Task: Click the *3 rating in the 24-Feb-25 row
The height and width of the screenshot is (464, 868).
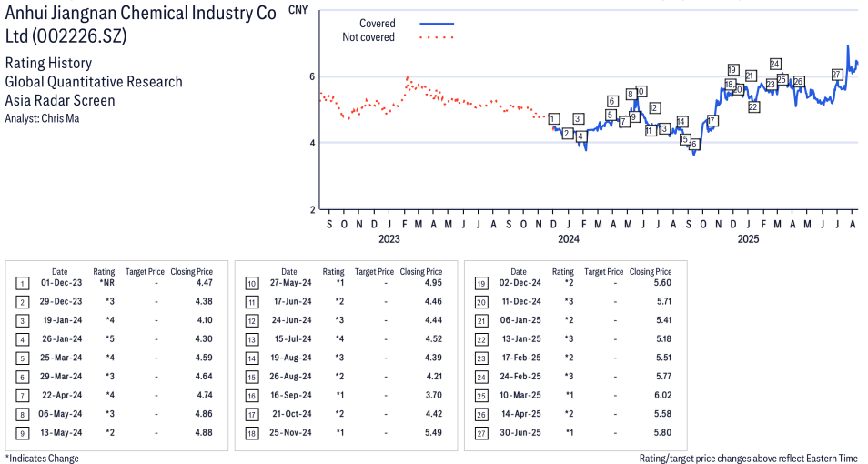Action: tap(569, 377)
